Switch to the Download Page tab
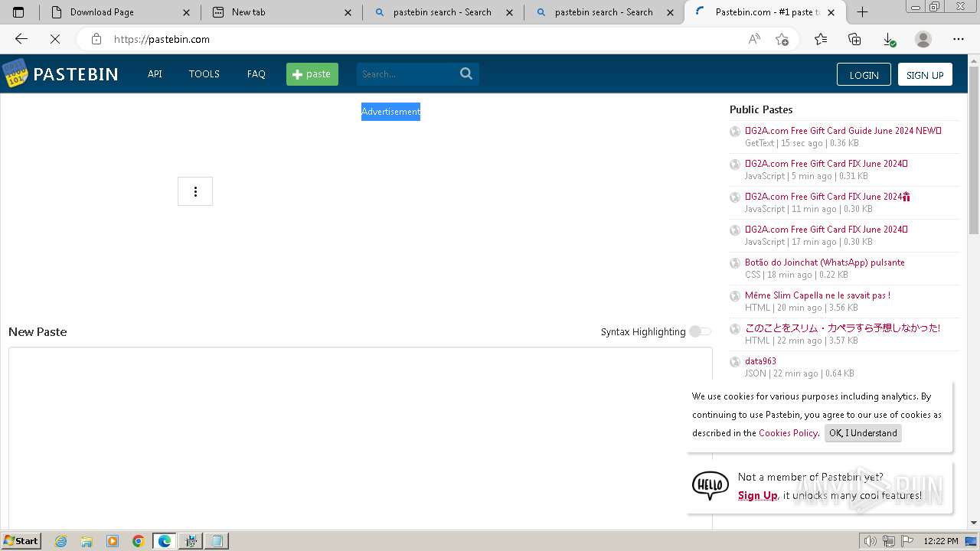 pyautogui.click(x=121, y=12)
